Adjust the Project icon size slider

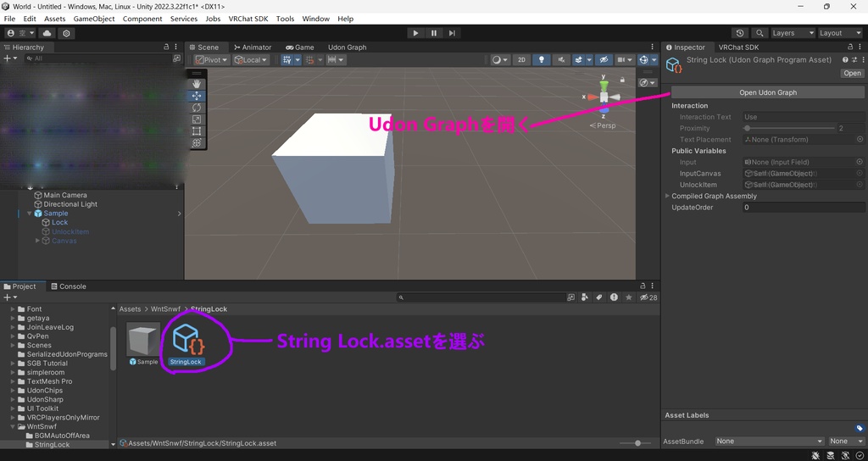pos(634,443)
